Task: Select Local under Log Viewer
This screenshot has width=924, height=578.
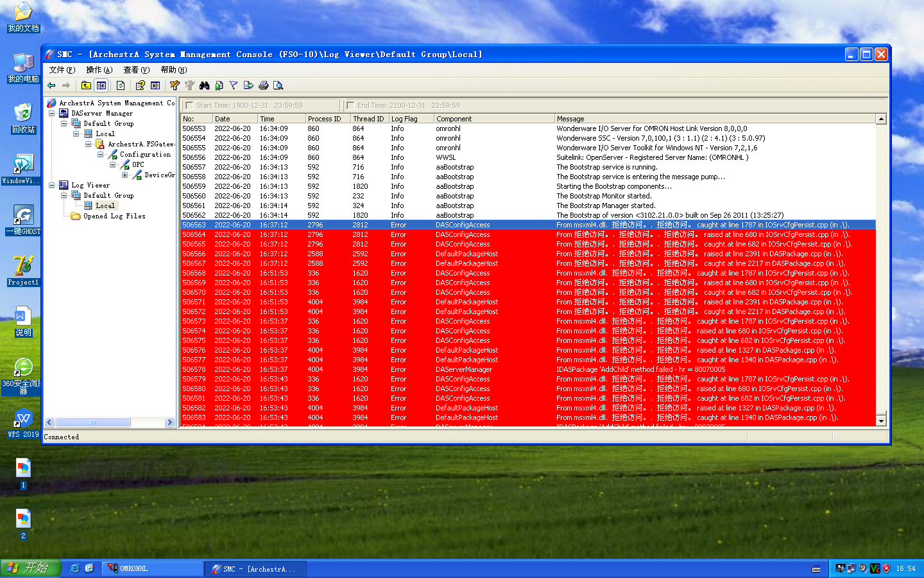Action: 105,206
